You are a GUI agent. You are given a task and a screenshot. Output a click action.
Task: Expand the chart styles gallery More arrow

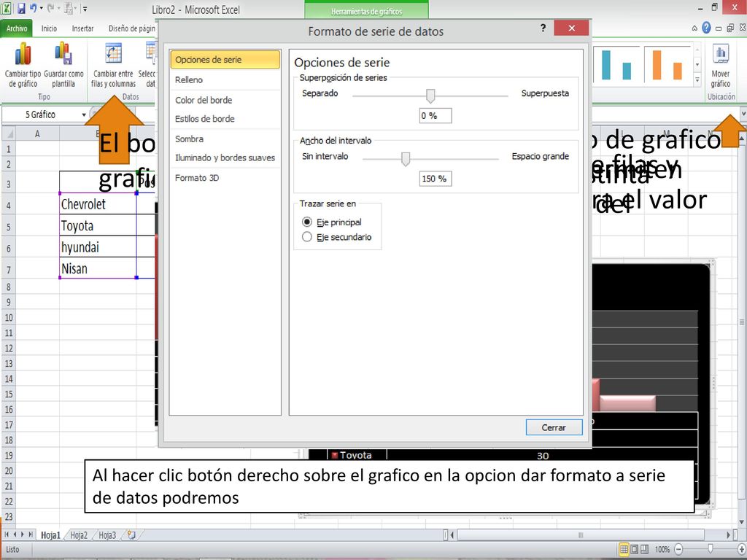click(697, 79)
